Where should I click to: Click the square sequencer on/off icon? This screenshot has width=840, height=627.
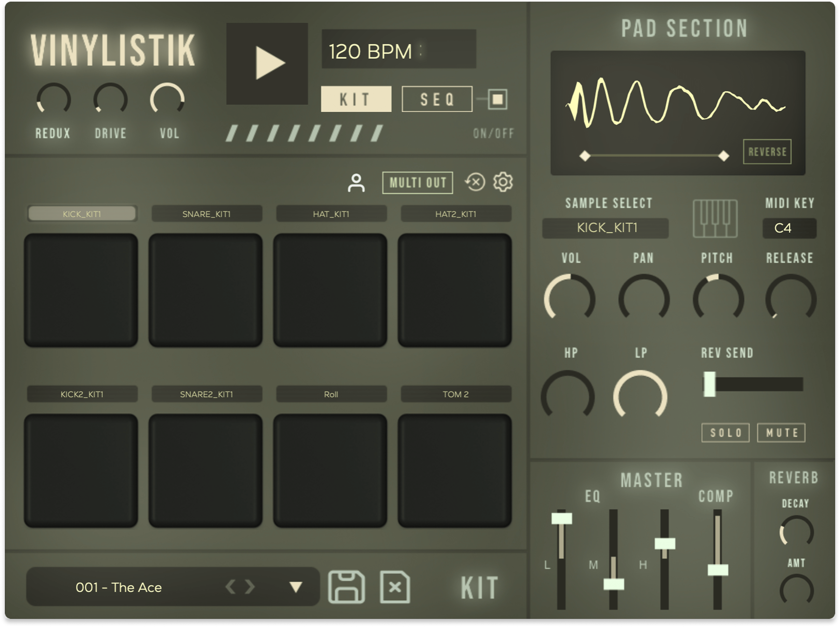[x=498, y=100]
